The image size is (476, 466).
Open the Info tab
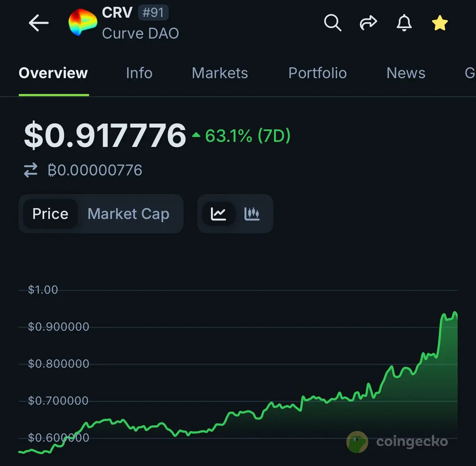pyautogui.click(x=139, y=73)
